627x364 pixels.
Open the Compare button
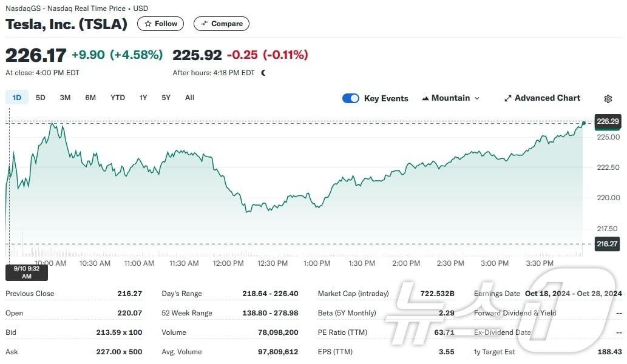(x=222, y=24)
